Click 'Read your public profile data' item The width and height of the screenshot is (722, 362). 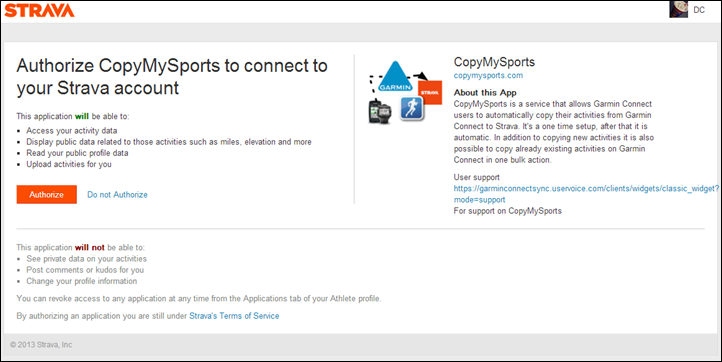[x=77, y=153]
